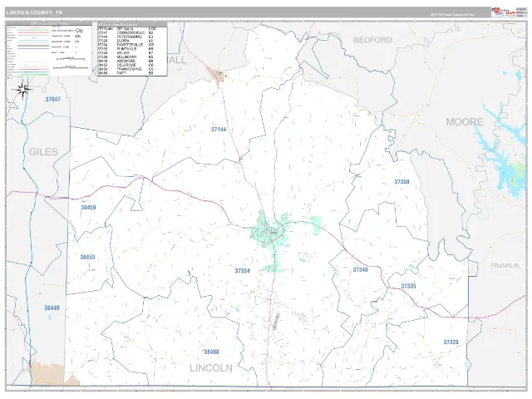Viewport: 532px width, 399px height.
Task: Click ZIP code label 38459
Action: (x=88, y=207)
